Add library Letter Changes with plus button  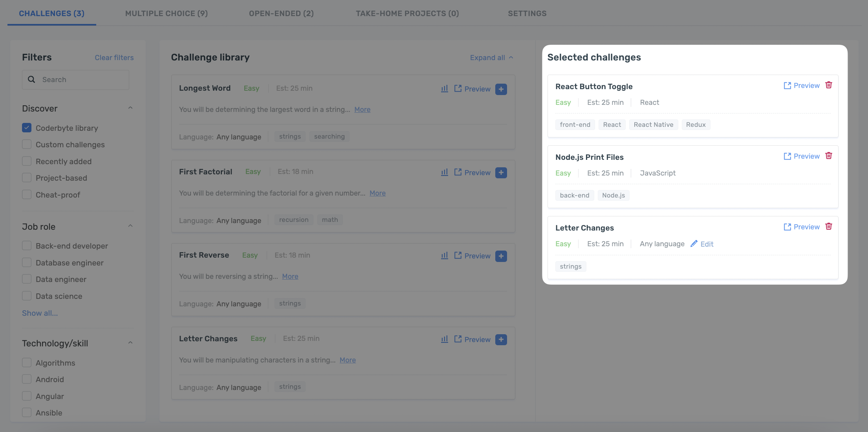click(501, 339)
